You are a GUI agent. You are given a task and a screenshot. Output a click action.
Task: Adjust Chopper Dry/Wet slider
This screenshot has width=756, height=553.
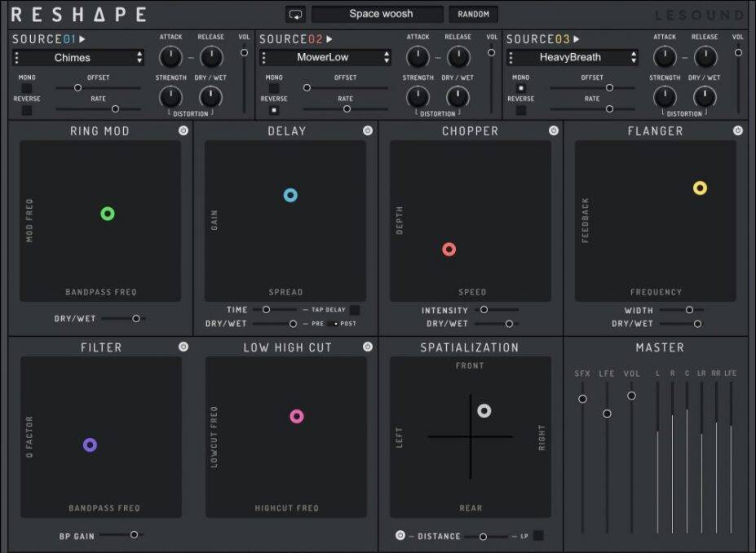coord(497,324)
